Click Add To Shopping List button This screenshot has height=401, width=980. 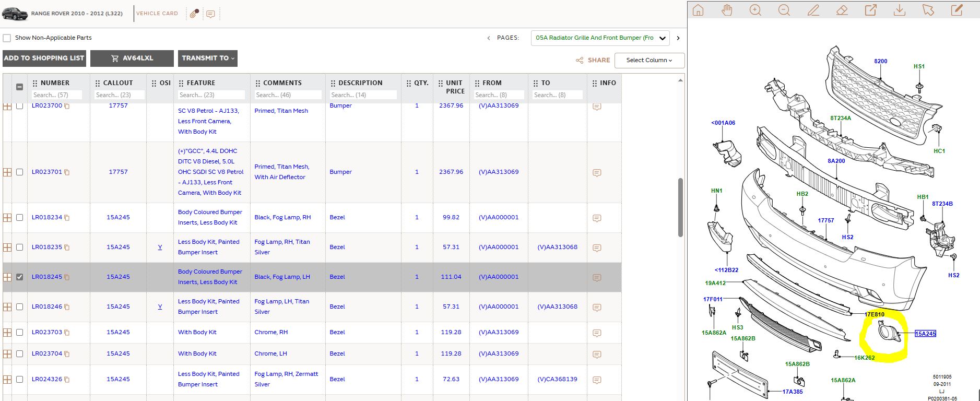click(44, 58)
